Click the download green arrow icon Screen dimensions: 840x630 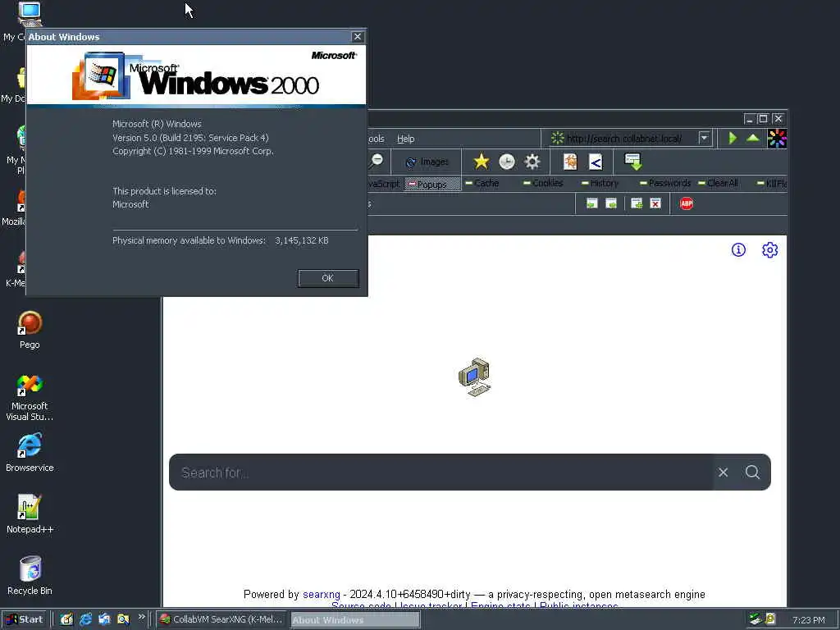coord(632,162)
